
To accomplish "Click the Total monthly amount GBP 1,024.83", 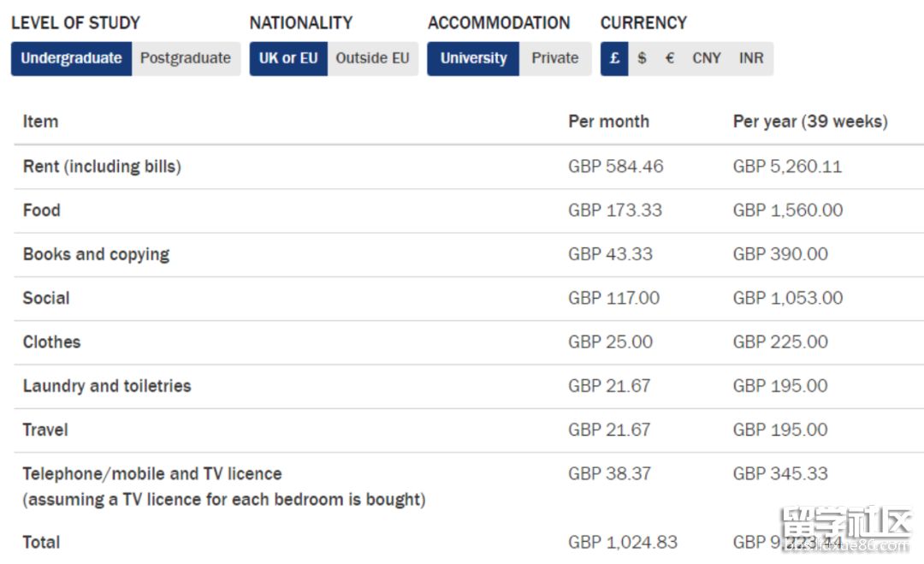I will (x=623, y=543).
